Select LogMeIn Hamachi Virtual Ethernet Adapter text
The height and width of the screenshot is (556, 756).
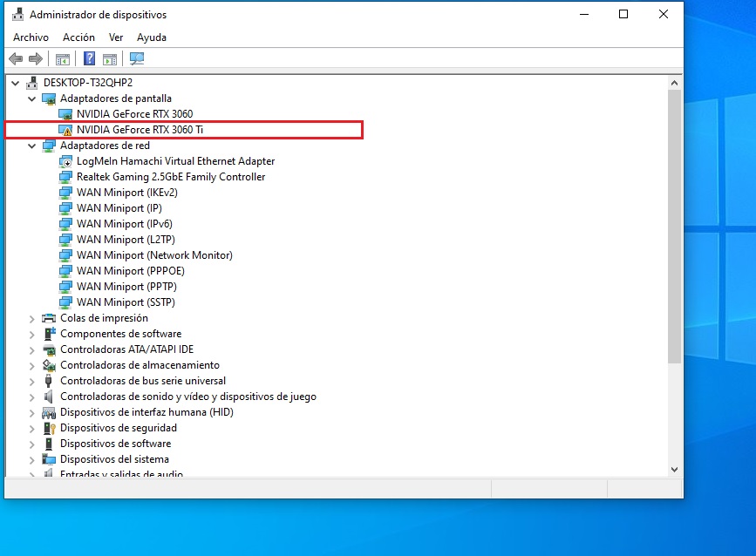pyautogui.click(x=175, y=161)
